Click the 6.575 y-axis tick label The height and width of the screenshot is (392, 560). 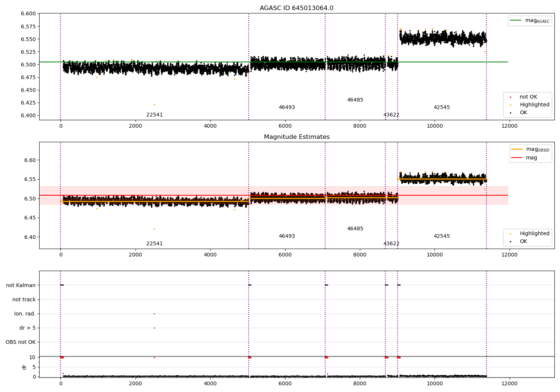(28, 27)
